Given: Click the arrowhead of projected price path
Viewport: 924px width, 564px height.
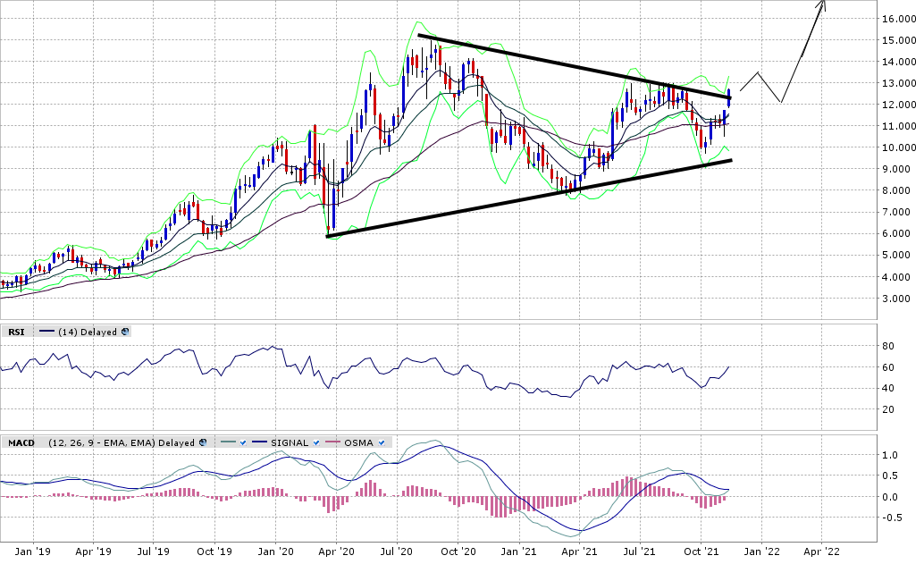Looking at the screenshot, I should pyautogui.click(x=822, y=5).
